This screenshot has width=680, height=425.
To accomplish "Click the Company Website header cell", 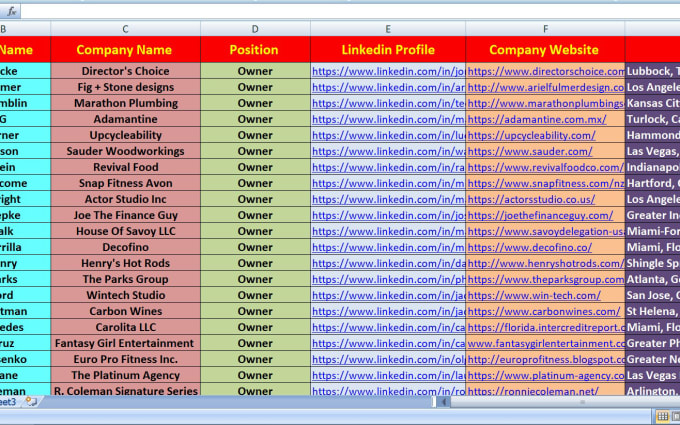I will (545, 49).
